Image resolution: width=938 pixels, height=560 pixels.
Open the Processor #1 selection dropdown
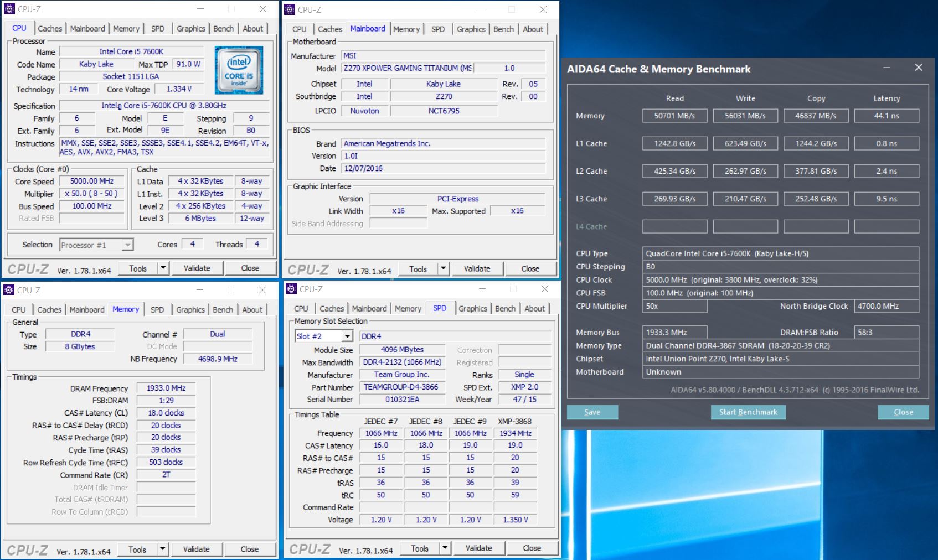point(127,245)
